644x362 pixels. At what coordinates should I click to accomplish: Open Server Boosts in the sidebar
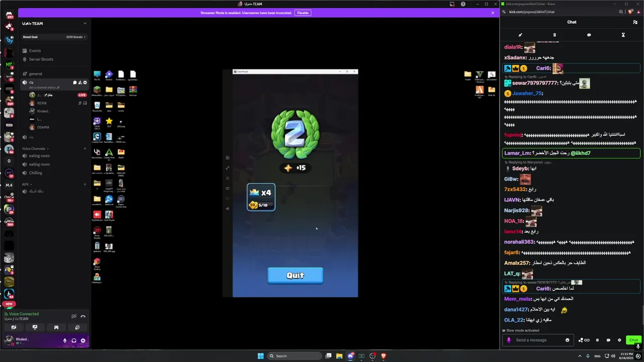[x=41, y=59]
